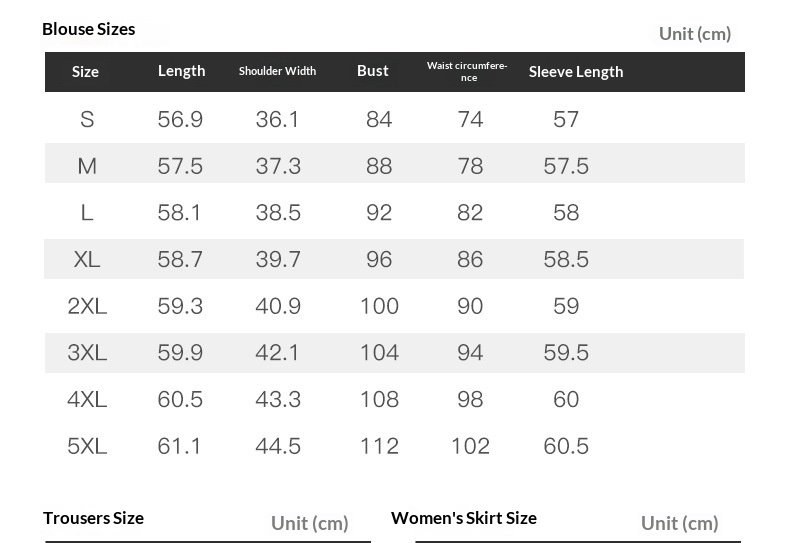
Task: Select the 5XL size label
Action: pyautogui.click(x=87, y=446)
